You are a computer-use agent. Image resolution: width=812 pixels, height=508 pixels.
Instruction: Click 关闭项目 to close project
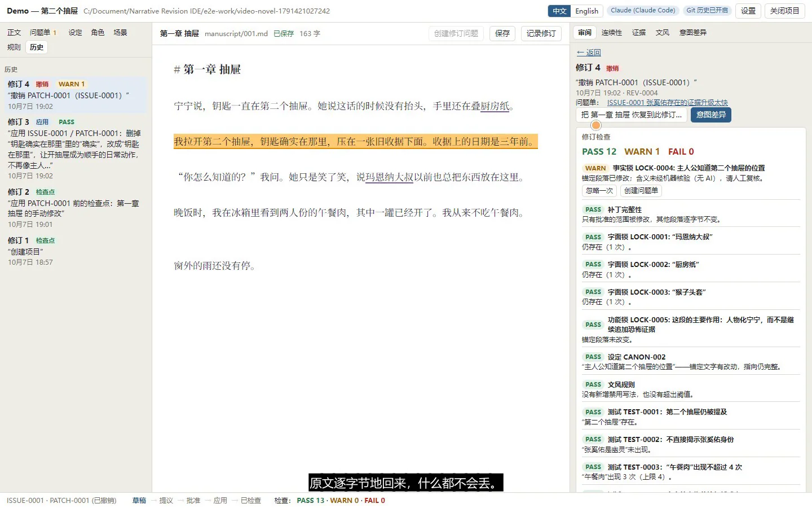784,11
